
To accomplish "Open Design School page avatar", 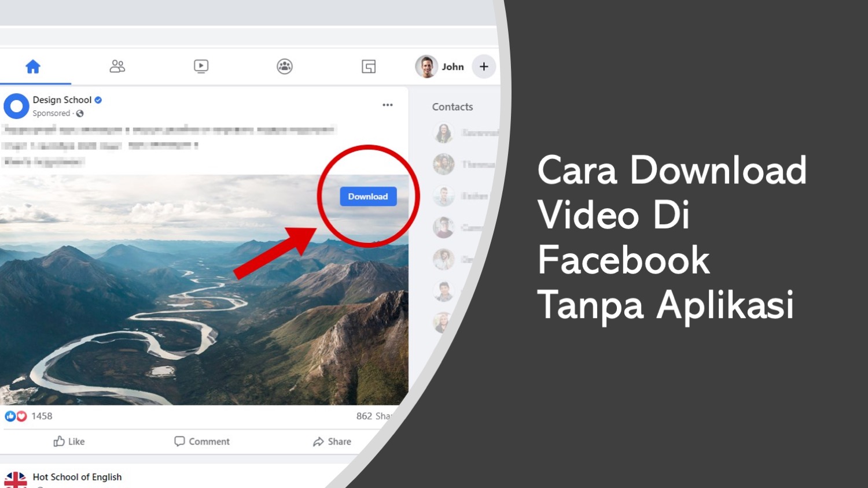I will click(x=16, y=106).
